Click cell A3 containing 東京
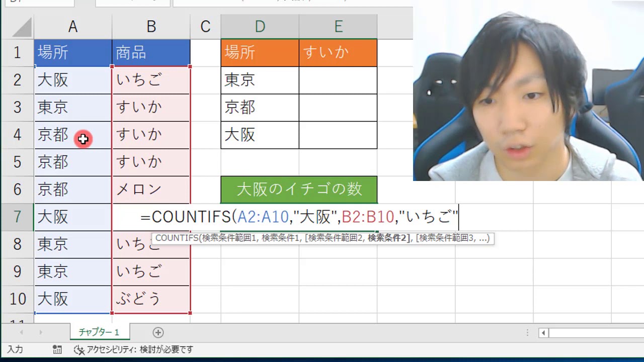Image resolution: width=644 pixels, height=362 pixels. [x=73, y=108]
